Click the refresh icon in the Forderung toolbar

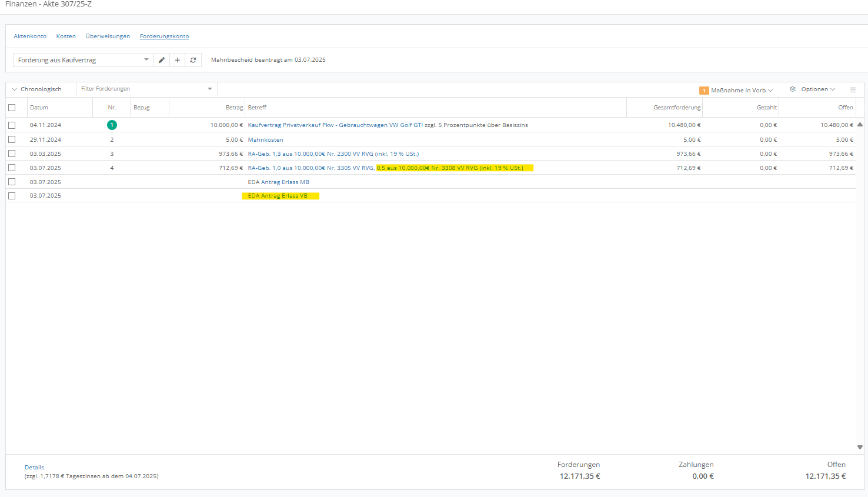pyautogui.click(x=193, y=60)
